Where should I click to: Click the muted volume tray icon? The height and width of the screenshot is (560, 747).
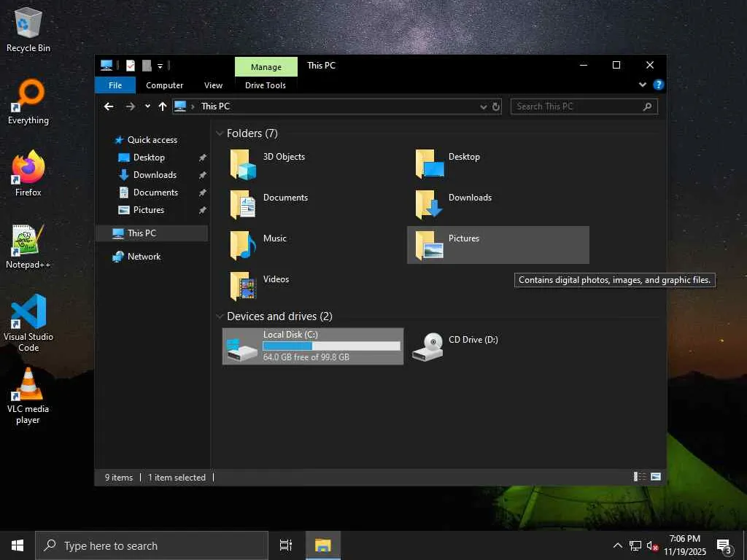pos(652,545)
